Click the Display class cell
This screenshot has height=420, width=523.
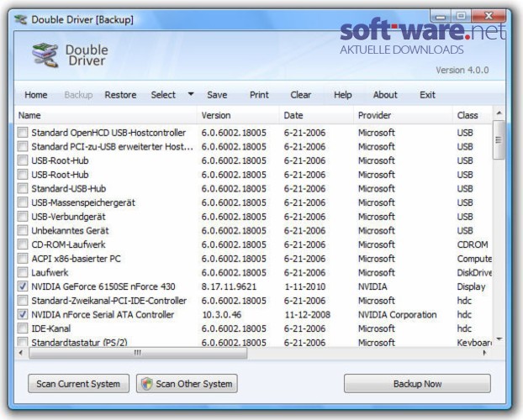point(471,286)
